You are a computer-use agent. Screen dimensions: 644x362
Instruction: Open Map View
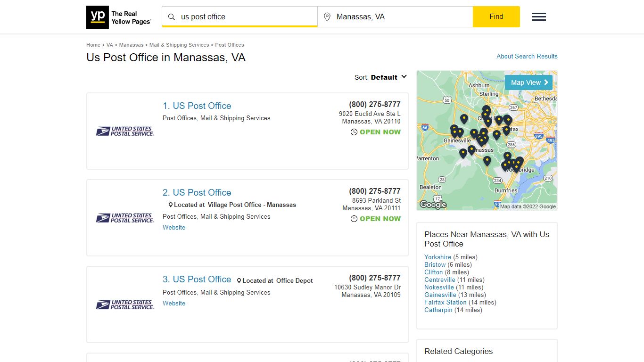tap(528, 82)
